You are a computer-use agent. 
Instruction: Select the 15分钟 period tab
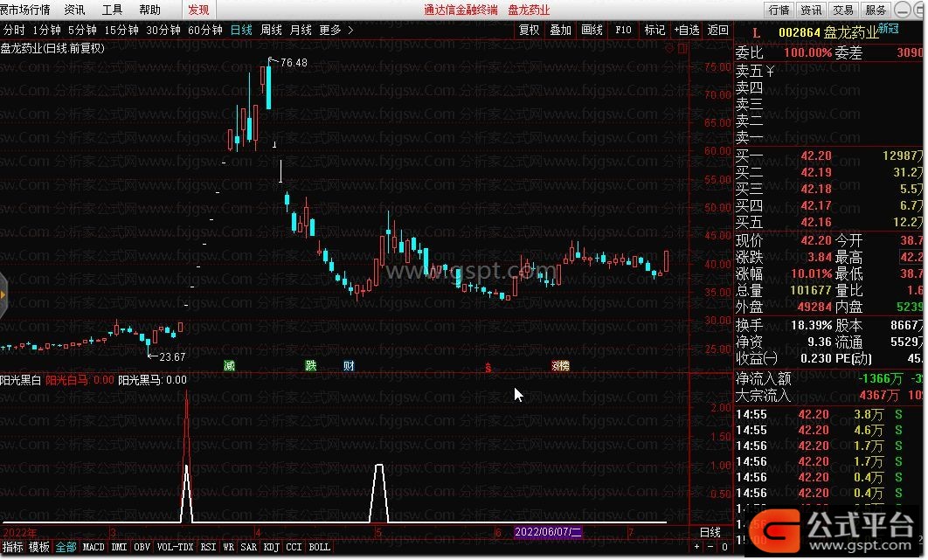pyautogui.click(x=121, y=30)
